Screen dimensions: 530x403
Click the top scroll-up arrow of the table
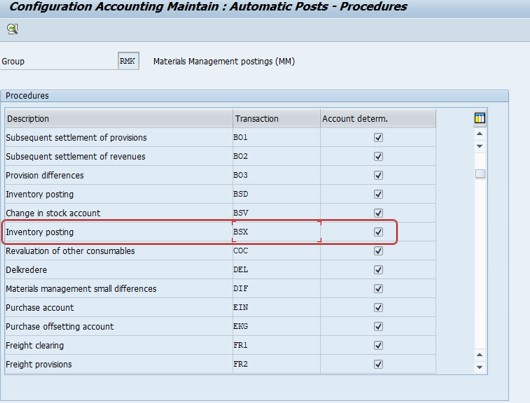(480, 134)
